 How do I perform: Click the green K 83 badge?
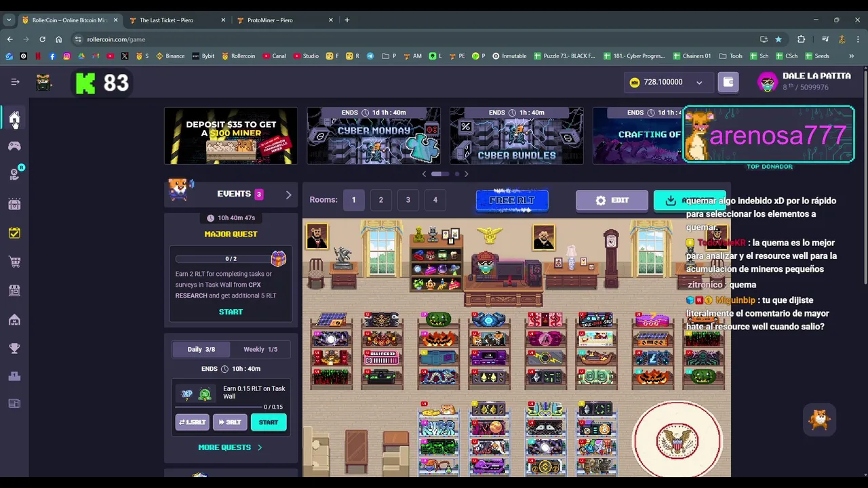click(x=102, y=83)
